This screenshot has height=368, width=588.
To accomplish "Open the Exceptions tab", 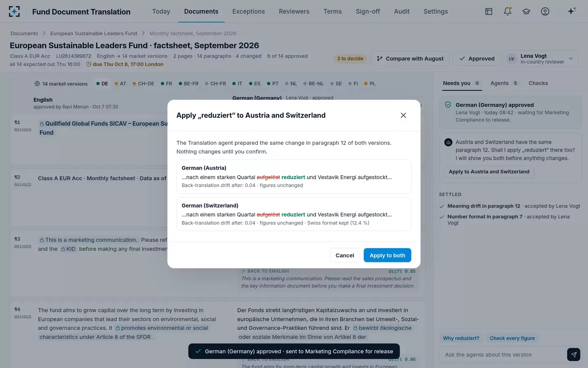I will coord(249,11).
